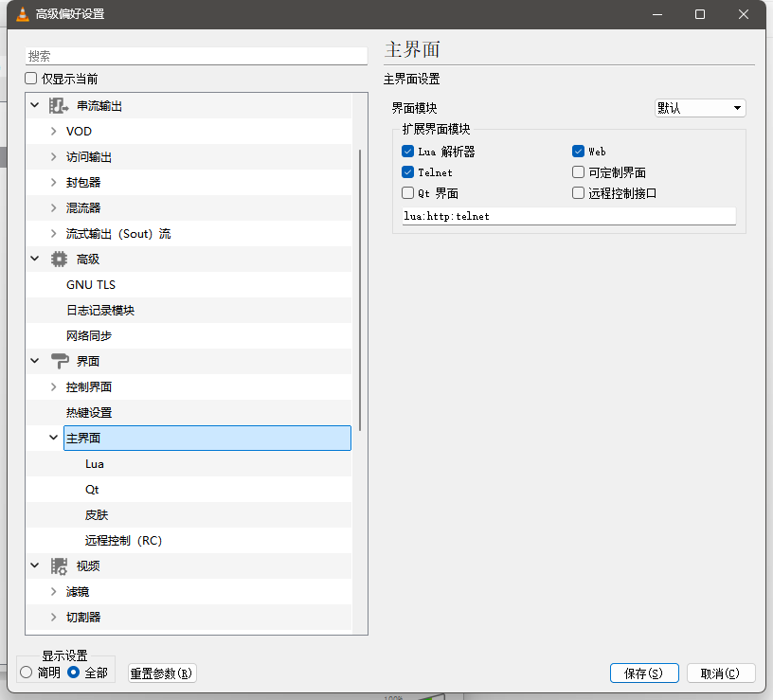The height and width of the screenshot is (700, 773).
Task: Select 网络同步 in the tree
Action: point(89,336)
